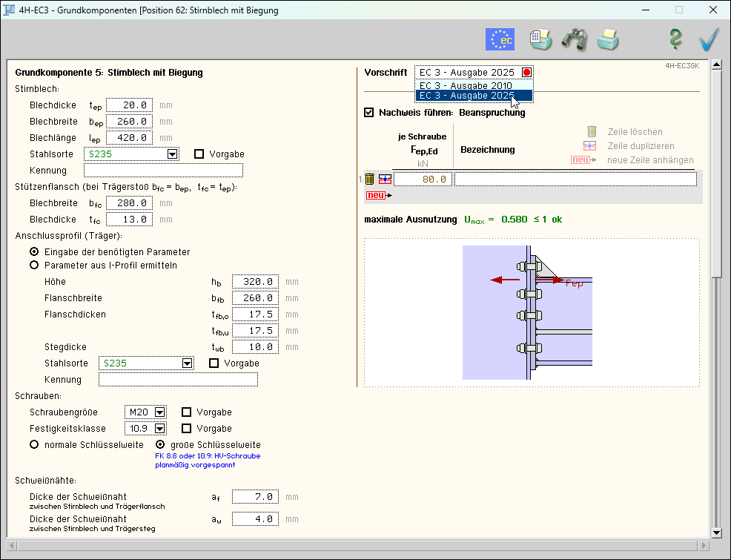Click the binoculars preview icon

point(574,39)
